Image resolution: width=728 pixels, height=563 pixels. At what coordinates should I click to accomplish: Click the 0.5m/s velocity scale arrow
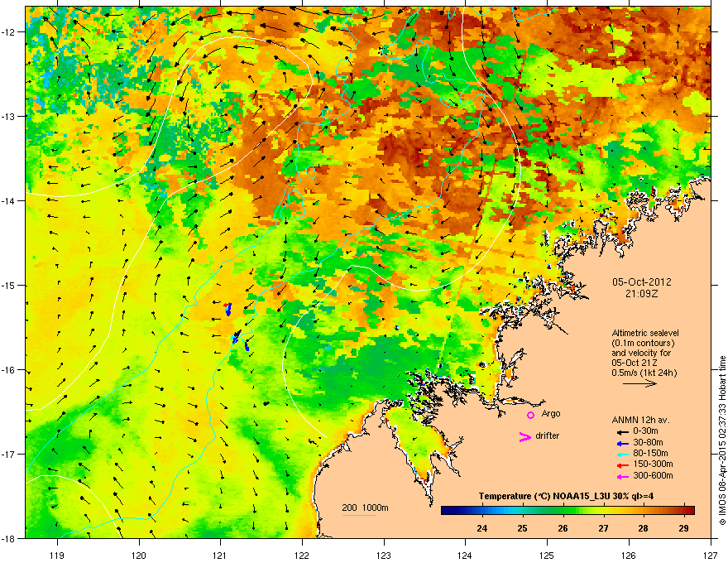point(639,383)
